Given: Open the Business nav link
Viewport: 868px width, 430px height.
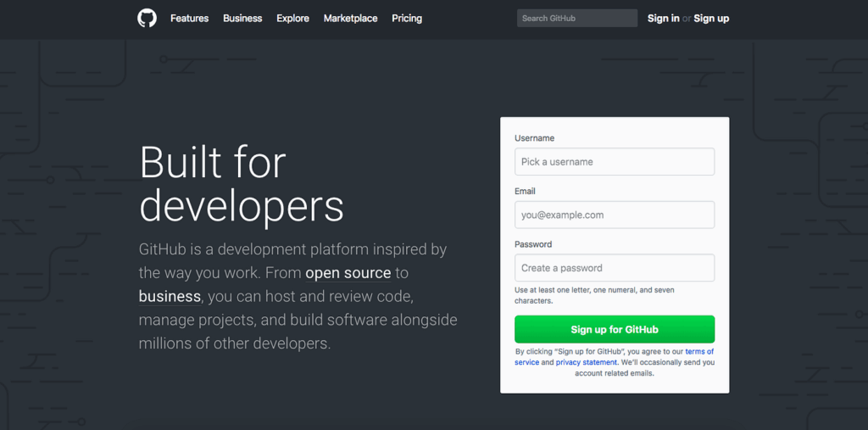Looking at the screenshot, I should [x=242, y=19].
